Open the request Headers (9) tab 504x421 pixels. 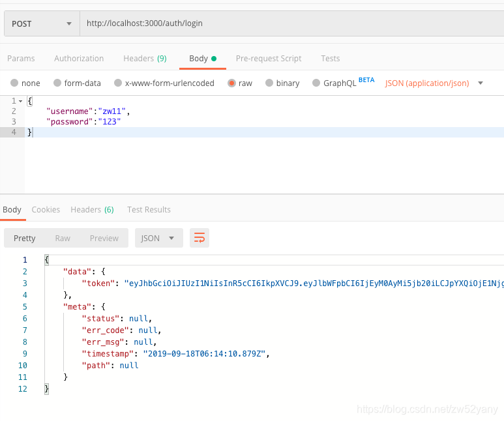(145, 59)
